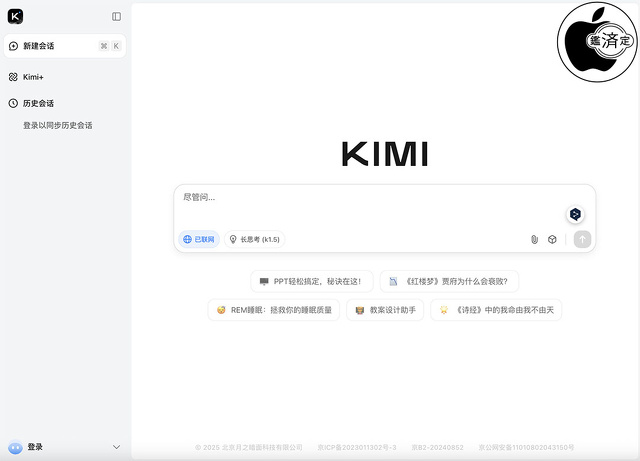The width and height of the screenshot is (640, 461).
Task: Click the grey send arrow button
Action: coord(582,239)
